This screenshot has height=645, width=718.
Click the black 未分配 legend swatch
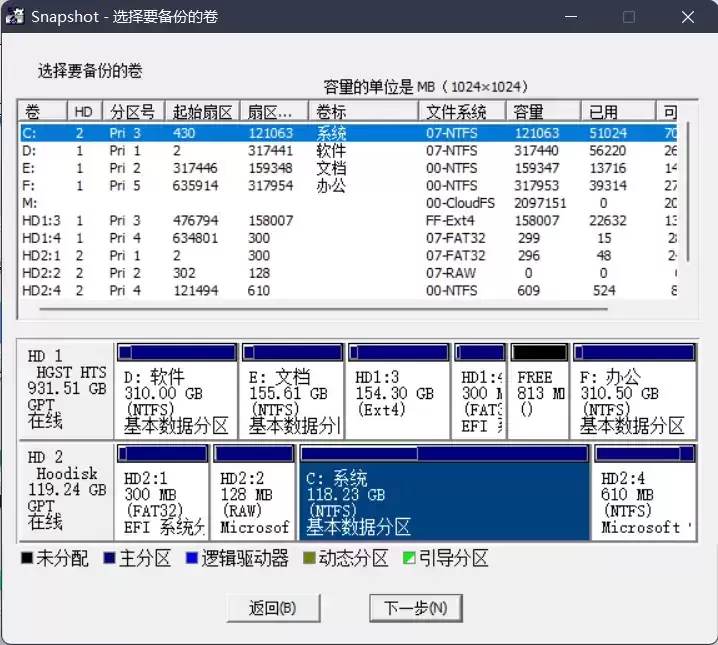27,558
